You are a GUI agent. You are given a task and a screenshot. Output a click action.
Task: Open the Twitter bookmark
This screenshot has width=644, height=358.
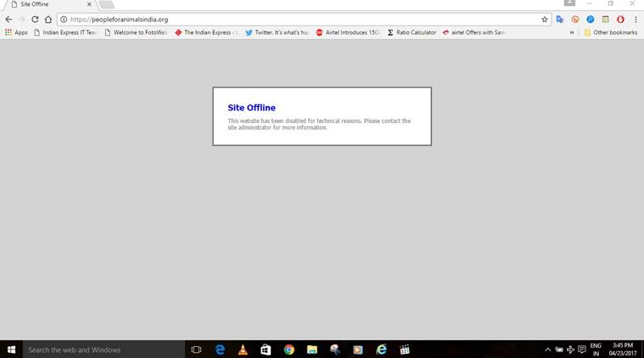click(277, 32)
